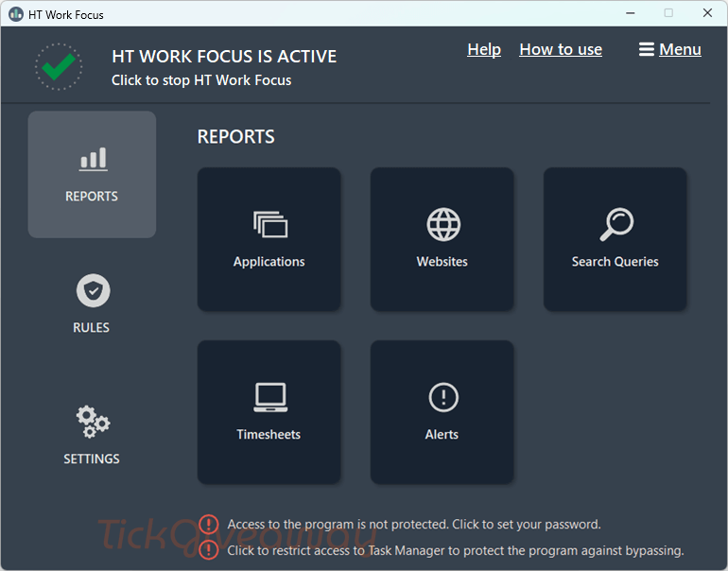The width and height of the screenshot is (728, 571).
Task: Click the Timesheets label text
Action: click(x=269, y=435)
